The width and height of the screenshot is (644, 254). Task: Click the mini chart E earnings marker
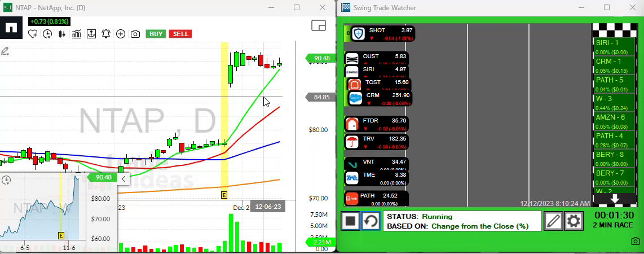click(61, 235)
